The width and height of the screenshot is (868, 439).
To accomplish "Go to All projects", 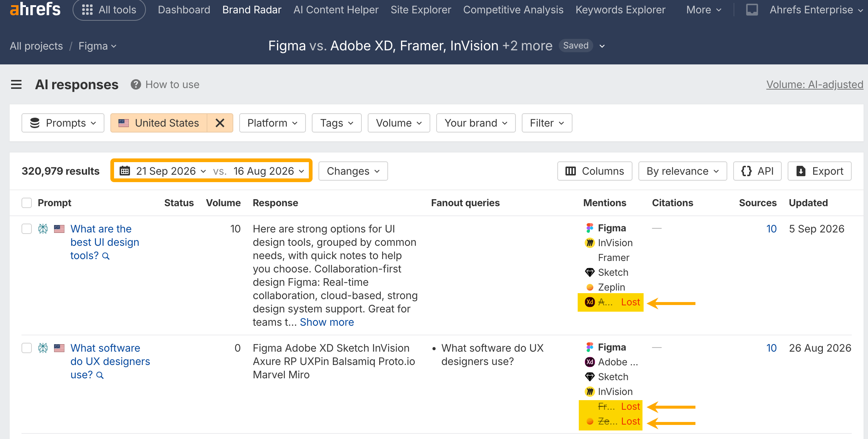I will [x=36, y=46].
